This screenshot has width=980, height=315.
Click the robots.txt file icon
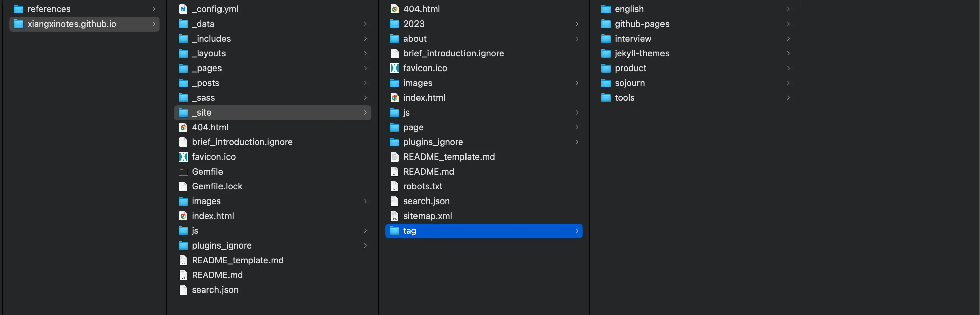click(394, 187)
